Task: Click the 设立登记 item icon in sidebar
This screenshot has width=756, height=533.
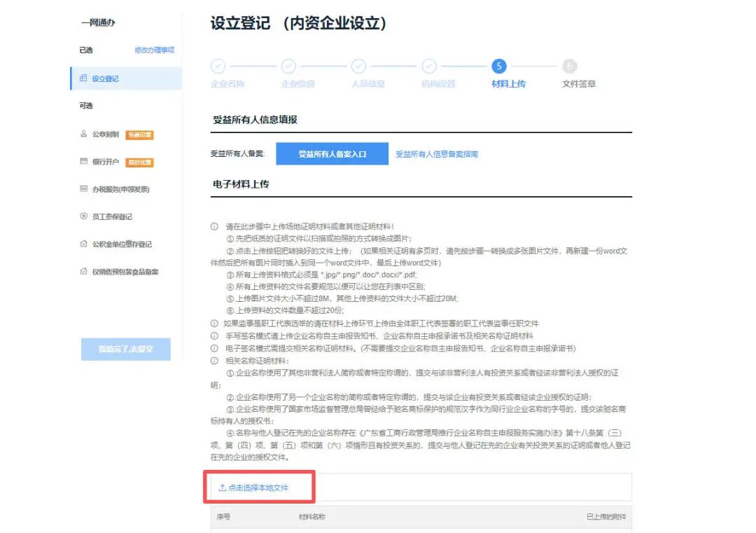Action: pyautogui.click(x=82, y=78)
